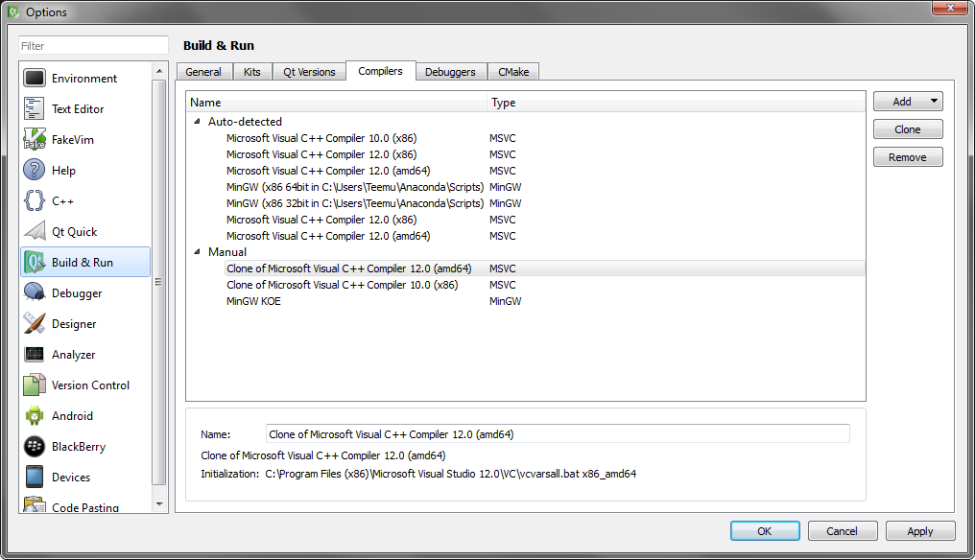Focus the Filter search field
975x560 pixels.
pos(93,45)
